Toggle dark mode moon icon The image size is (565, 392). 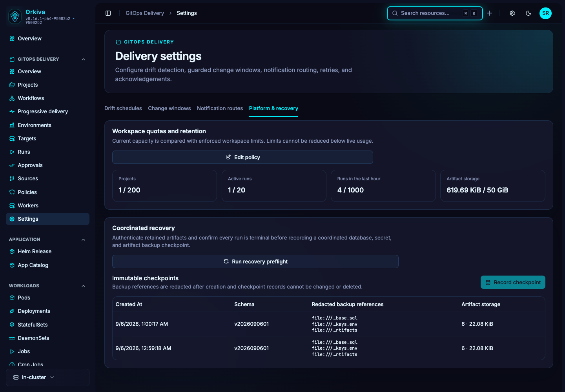(x=529, y=13)
